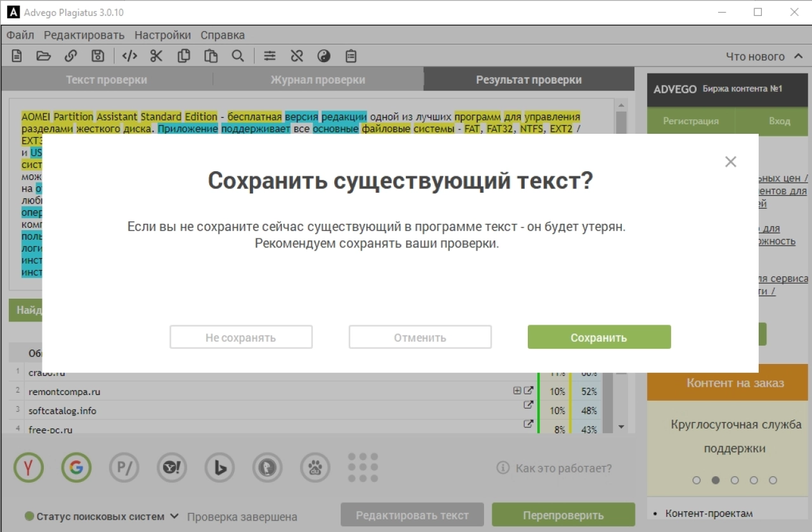Open settings via sliders icon

pyautogui.click(x=270, y=56)
